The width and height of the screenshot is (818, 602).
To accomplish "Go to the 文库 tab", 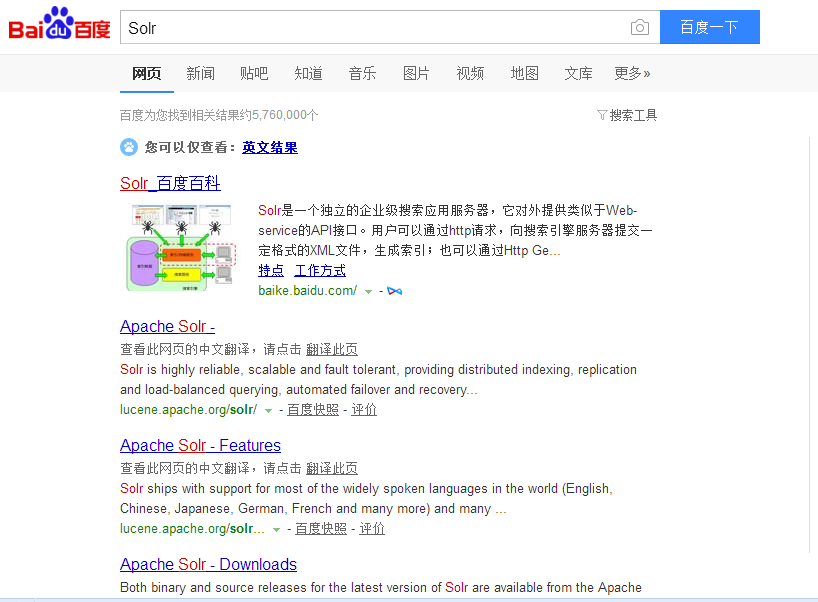I will 578,74.
